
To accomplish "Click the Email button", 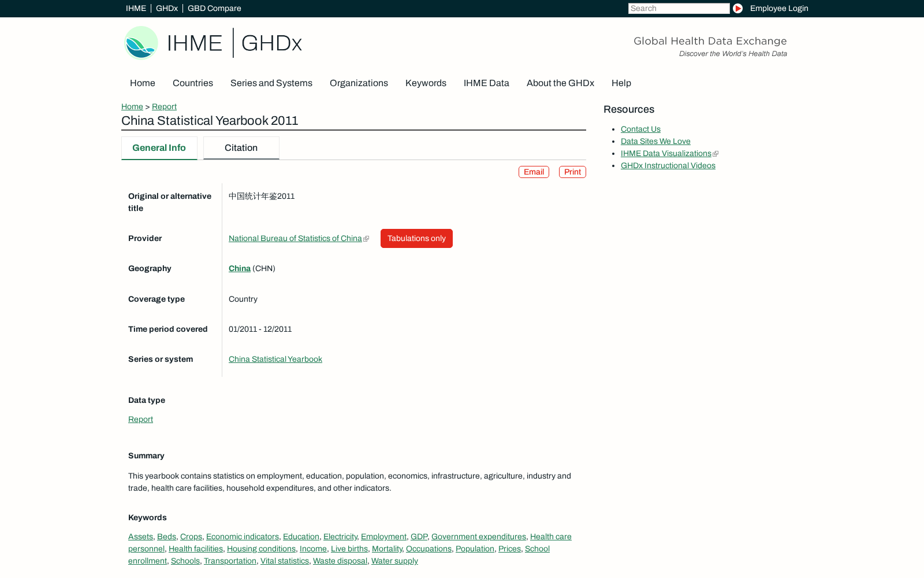I will click(534, 172).
